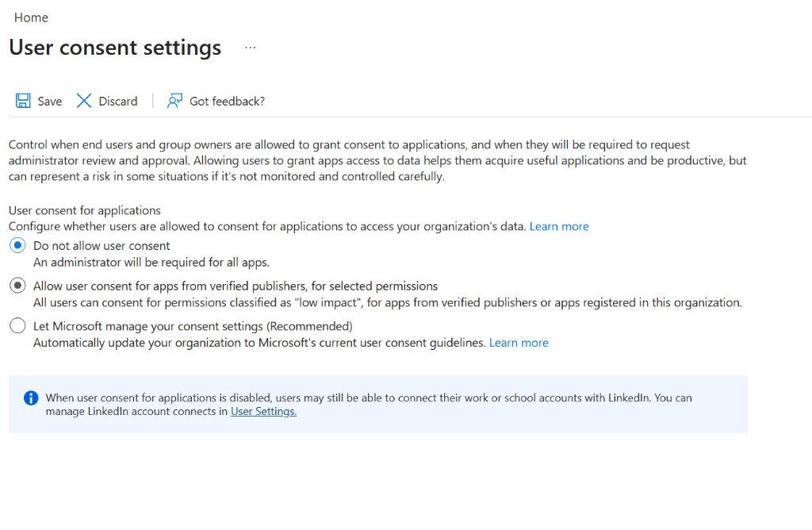Screen dimensions: 812x530
Task: Choose 'Let Microsoft manage your consent settings'
Action: [x=17, y=325]
